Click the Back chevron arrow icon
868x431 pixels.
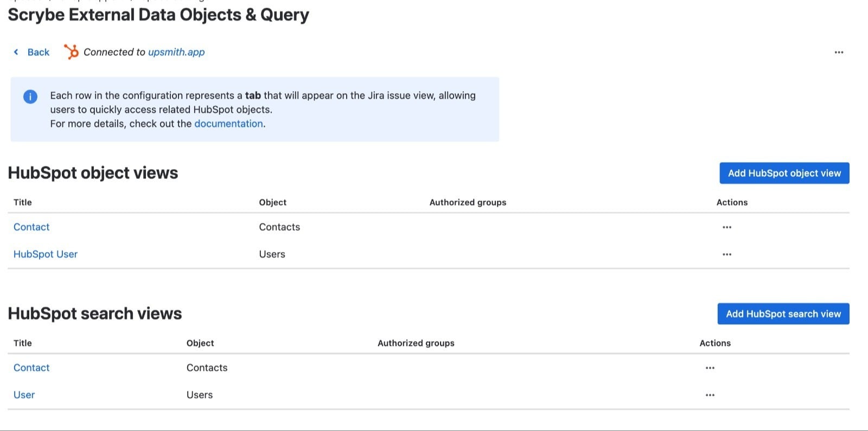(x=16, y=52)
